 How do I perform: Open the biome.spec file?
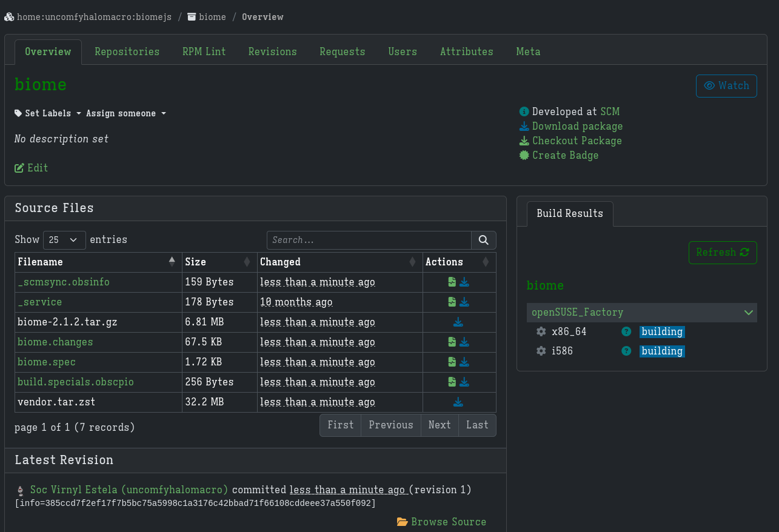coord(47,362)
